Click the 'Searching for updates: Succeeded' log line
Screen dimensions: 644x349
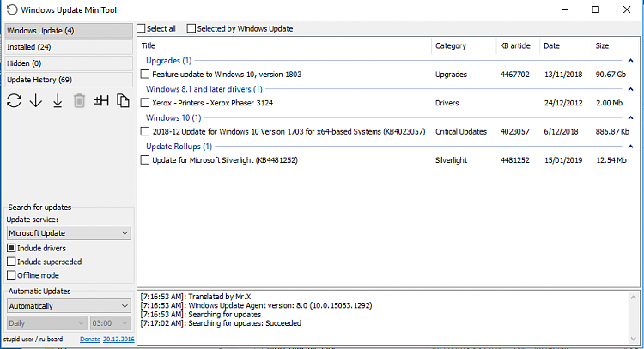pos(221,323)
